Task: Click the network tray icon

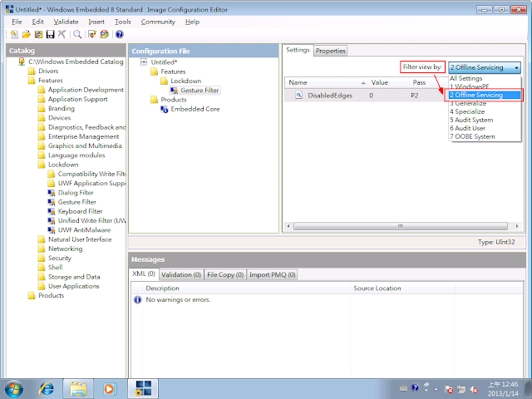Action: pyautogui.click(x=461, y=389)
